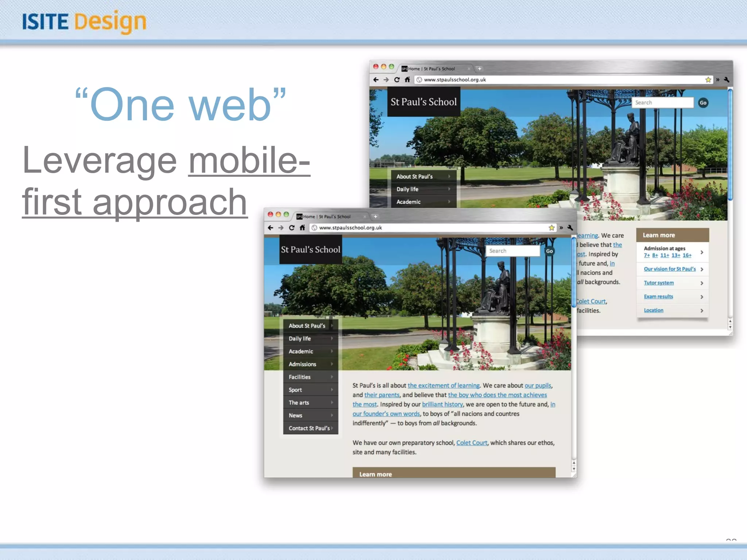The width and height of the screenshot is (747, 560).
Task: Open Tutor system link
Action: 659,283
